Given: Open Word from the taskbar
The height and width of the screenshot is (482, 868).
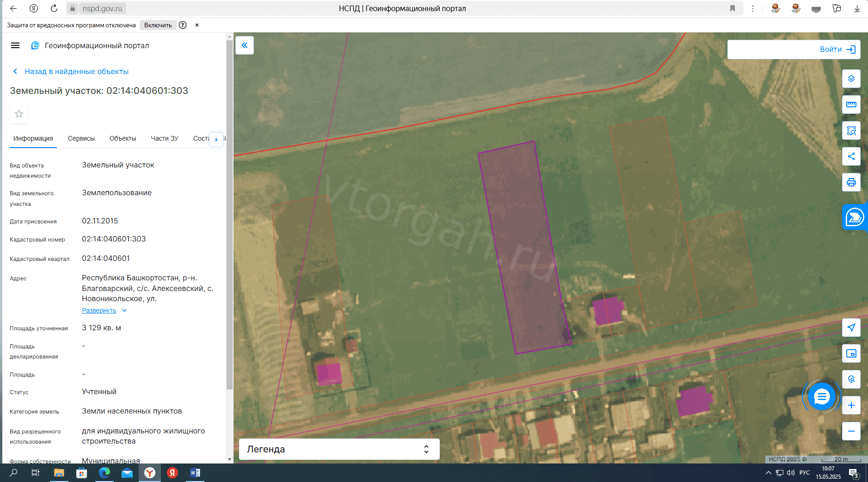Looking at the screenshot, I should pos(195,473).
